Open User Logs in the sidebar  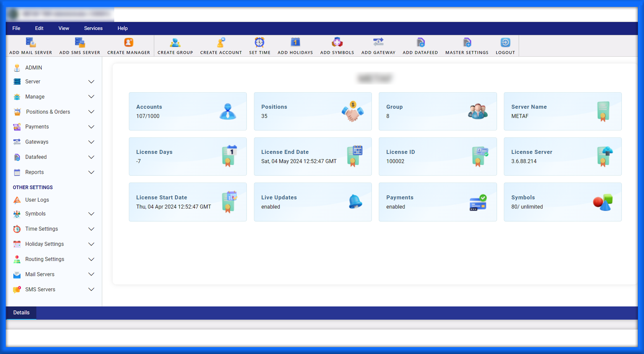click(37, 200)
